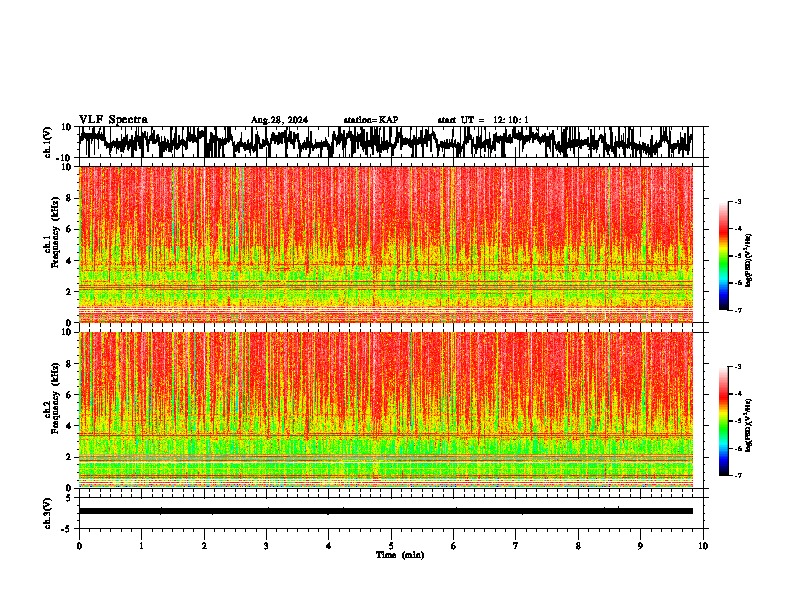This screenshot has height=612, width=792.
Task: Click time axis tick label "10"
Action: pos(703,546)
